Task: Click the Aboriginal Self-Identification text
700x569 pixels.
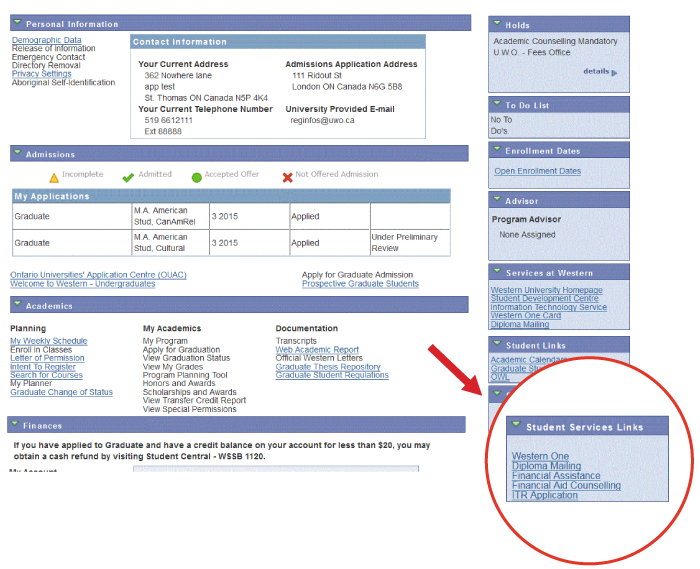Action: point(63,83)
